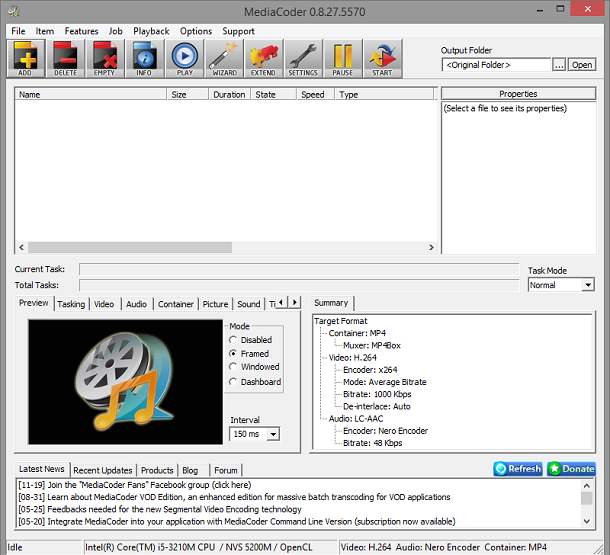The height and width of the screenshot is (555, 610).
Task: Open the Interval 150 ms dropdown
Action: coord(273,434)
